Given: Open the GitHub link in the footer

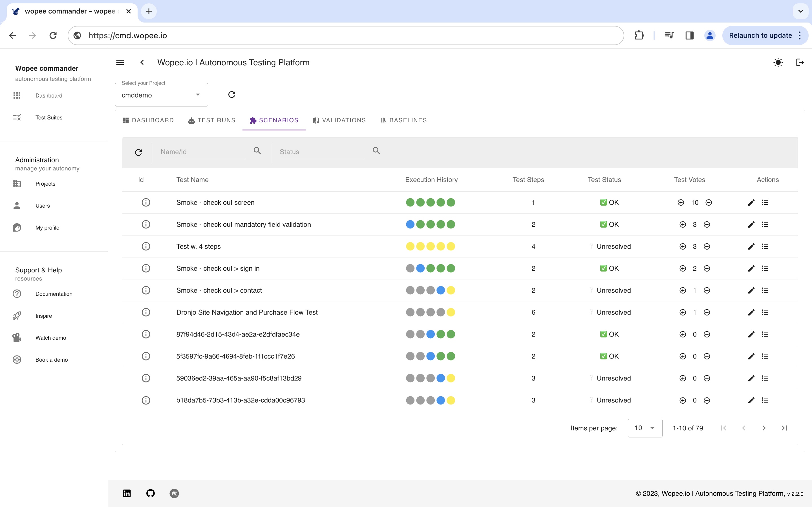Looking at the screenshot, I should tap(150, 493).
